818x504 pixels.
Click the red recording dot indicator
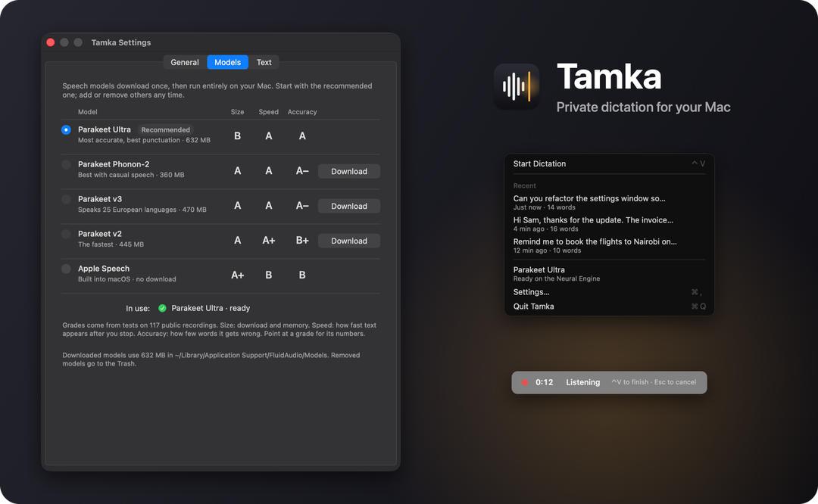click(525, 383)
